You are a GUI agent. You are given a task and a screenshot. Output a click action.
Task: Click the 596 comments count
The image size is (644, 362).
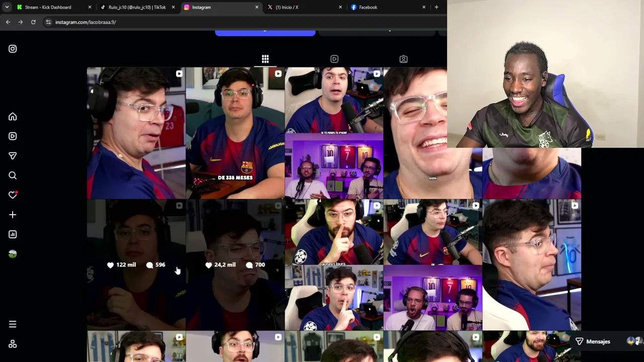click(x=160, y=265)
